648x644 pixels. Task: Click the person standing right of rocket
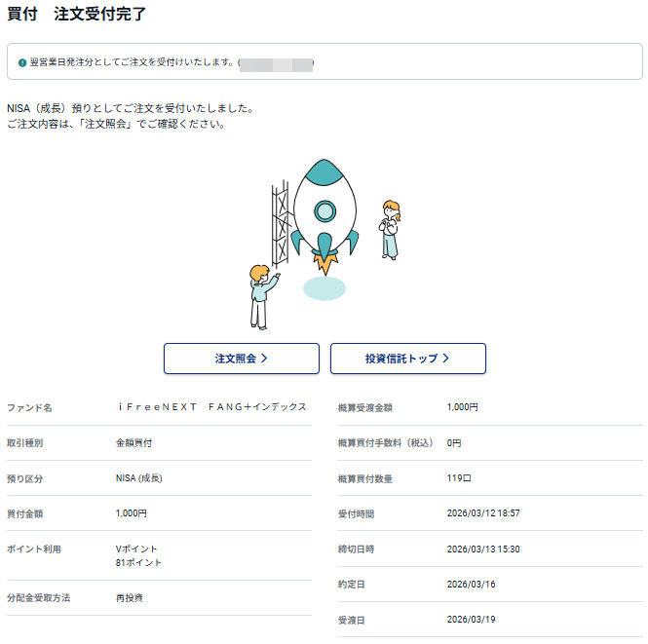(x=391, y=230)
